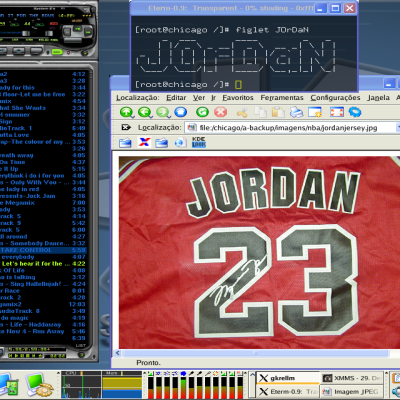
Task: Select playlist track 'Jock Jam'
Action: click(43, 196)
